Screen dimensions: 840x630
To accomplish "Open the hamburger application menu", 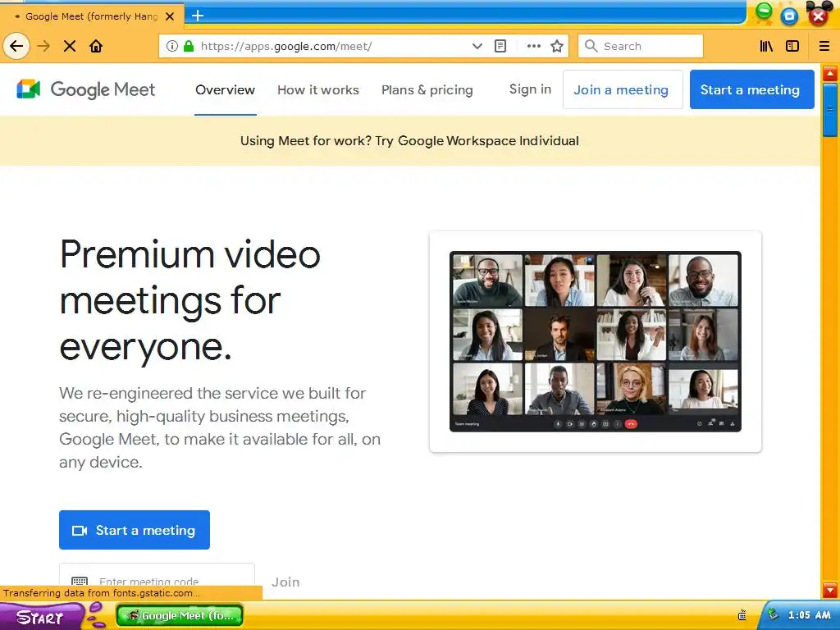I will pyautogui.click(x=824, y=46).
